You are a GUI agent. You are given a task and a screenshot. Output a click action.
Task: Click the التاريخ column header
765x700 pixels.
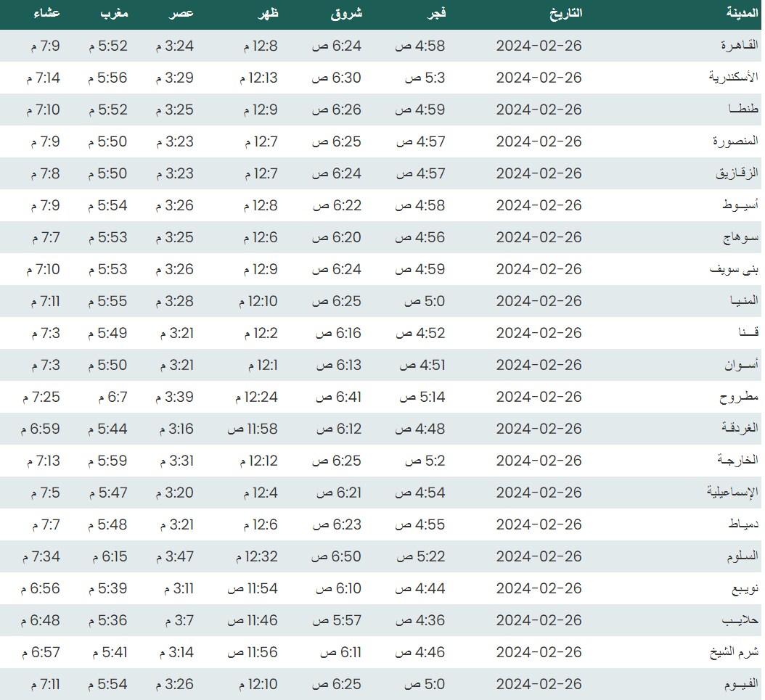tap(565, 14)
